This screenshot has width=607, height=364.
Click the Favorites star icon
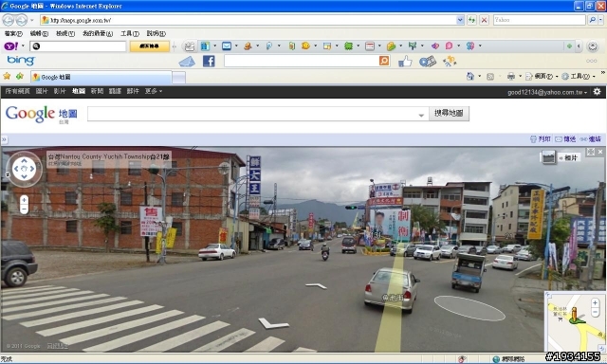[x=7, y=76]
